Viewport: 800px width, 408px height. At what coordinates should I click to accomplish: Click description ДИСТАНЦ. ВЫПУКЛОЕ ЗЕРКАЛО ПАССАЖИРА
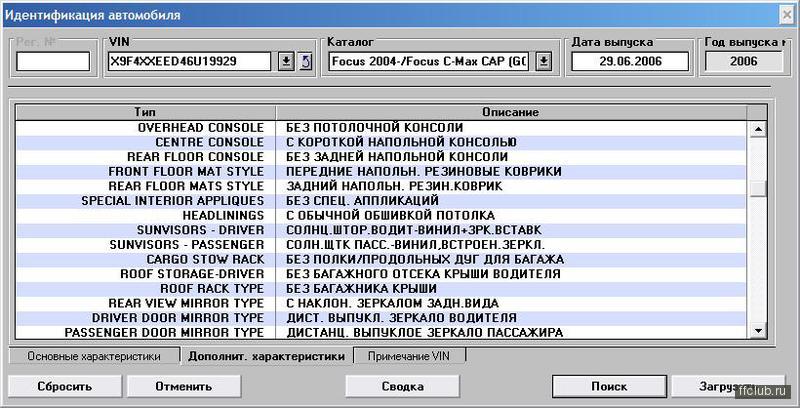[x=424, y=333]
